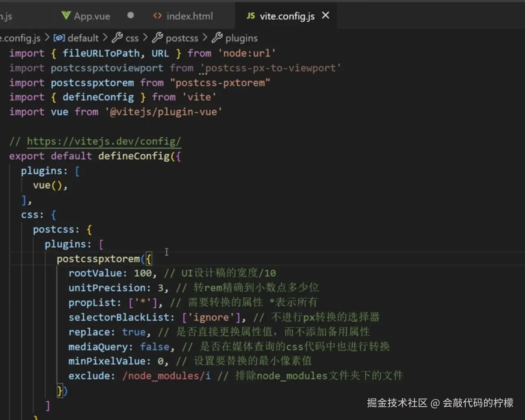Click the rootValue value 100

click(x=143, y=273)
